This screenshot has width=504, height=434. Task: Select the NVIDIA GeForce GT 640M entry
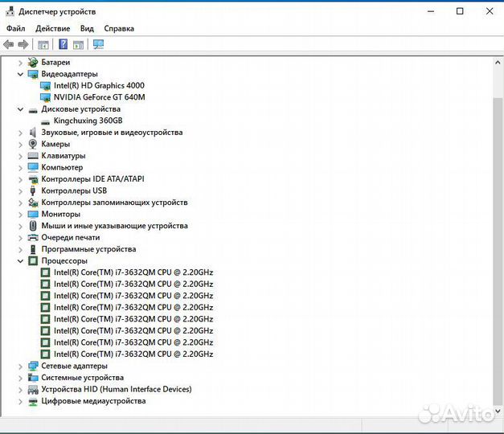point(100,97)
